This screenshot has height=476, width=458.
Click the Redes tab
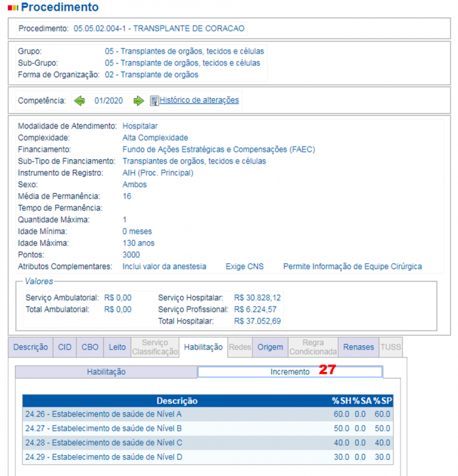[x=240, y=347]
